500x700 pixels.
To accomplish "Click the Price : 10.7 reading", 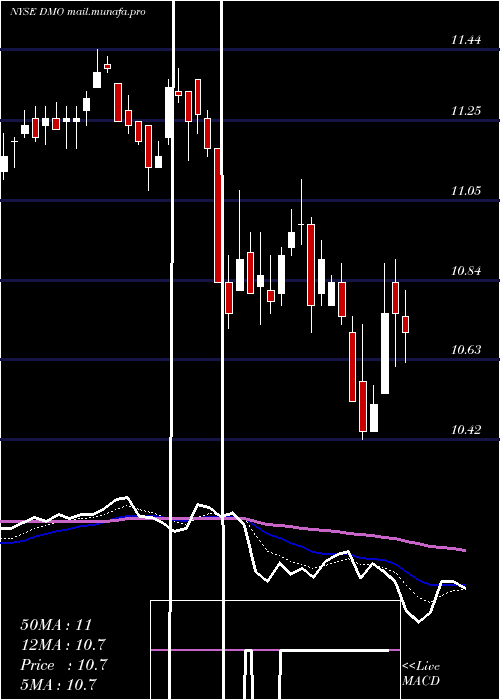I will (63, 665).
